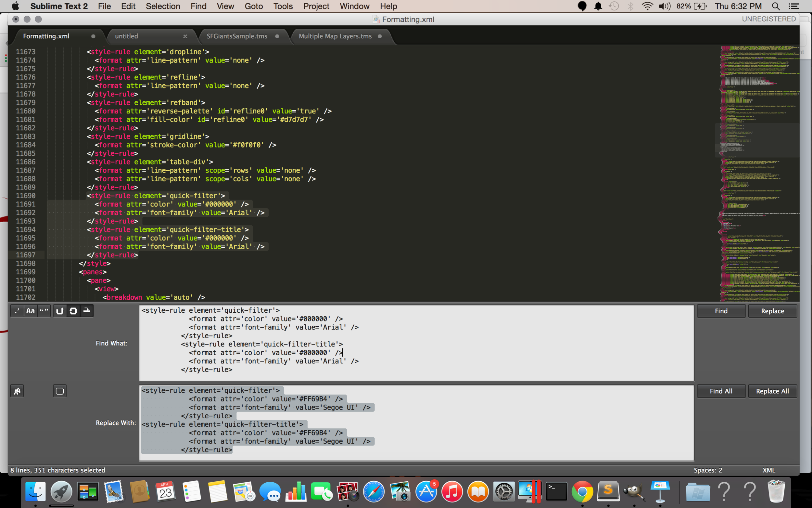Open Sublime Text icon in the Dock
The image size is (812, 508).
point(608,491)
